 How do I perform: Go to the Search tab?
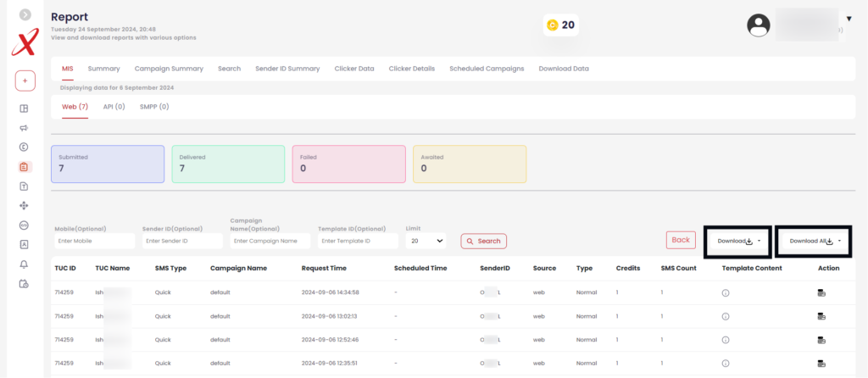[x=229, y=69]
